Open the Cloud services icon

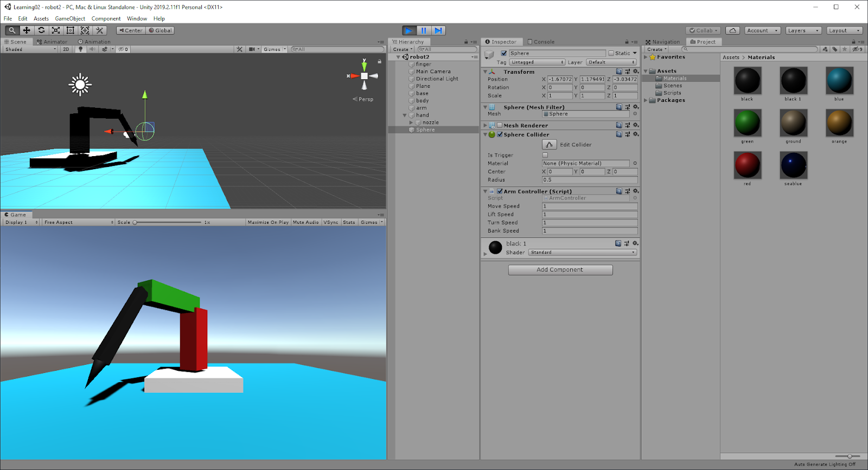coord(732,30)
